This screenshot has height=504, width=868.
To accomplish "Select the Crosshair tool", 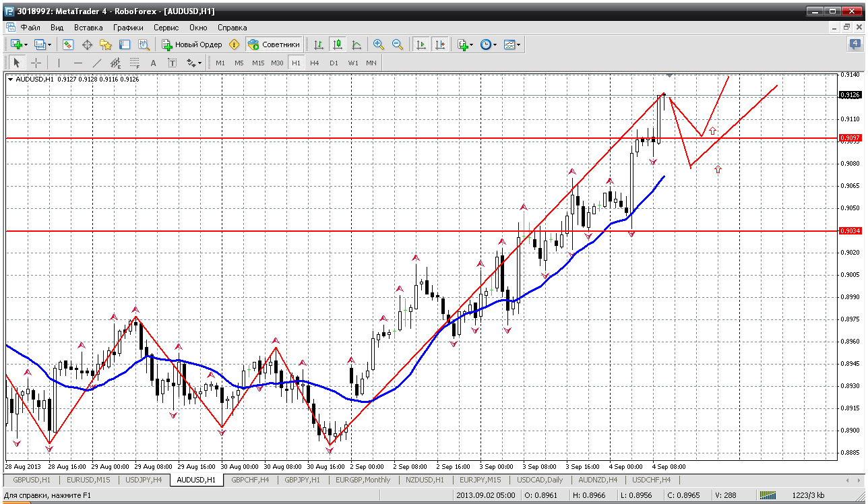I will 36,63.
